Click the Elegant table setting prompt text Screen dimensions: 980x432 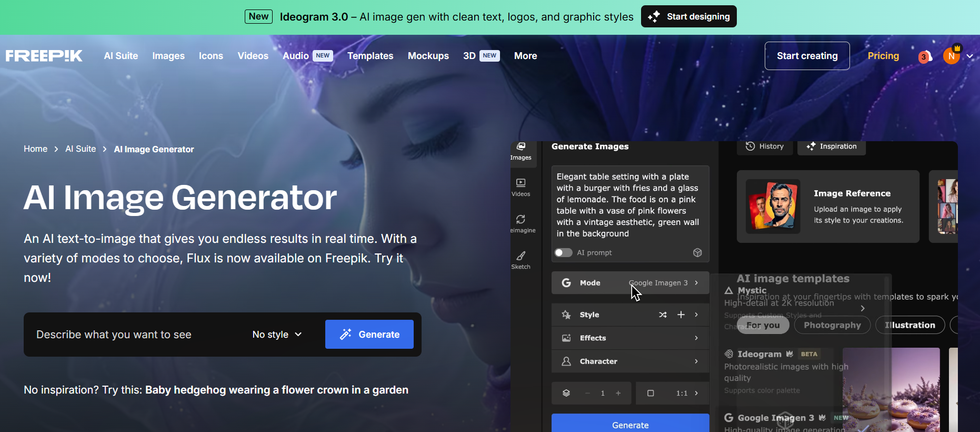(x=628, y=205)
